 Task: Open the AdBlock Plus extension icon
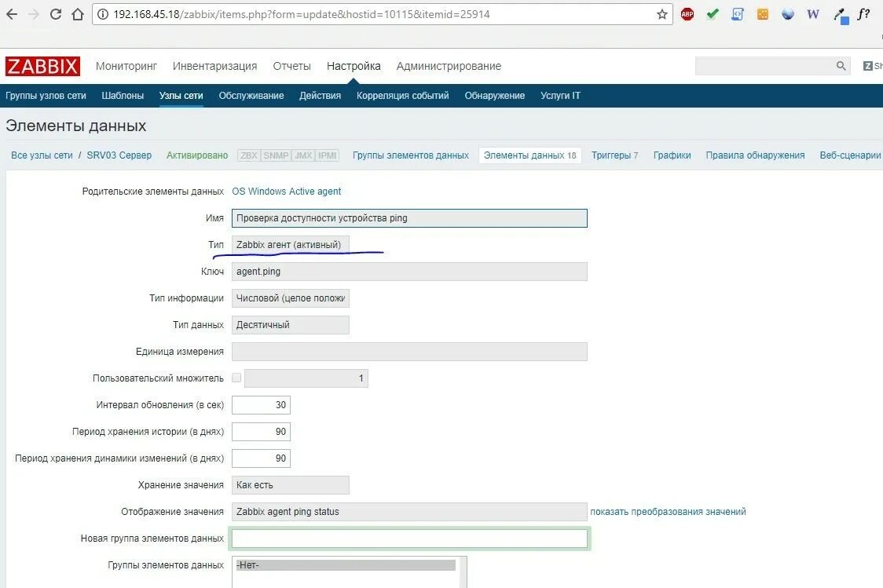[x=687, y=14]
